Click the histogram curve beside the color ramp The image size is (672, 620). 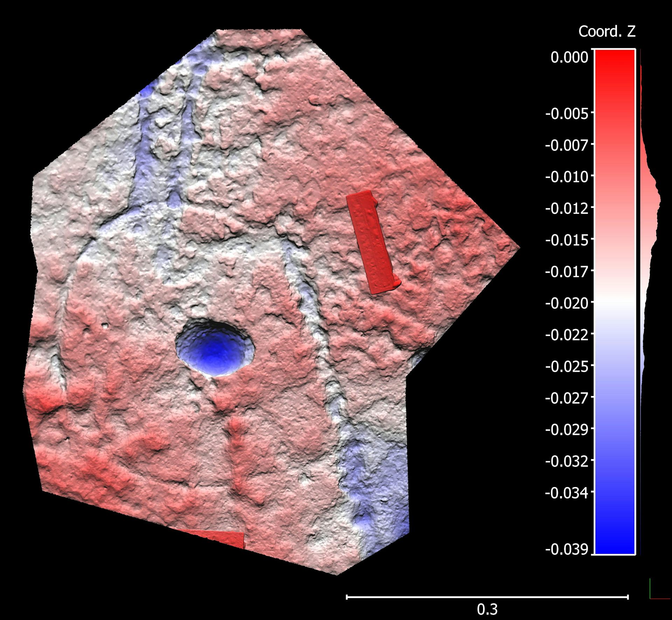pos(650,302)
